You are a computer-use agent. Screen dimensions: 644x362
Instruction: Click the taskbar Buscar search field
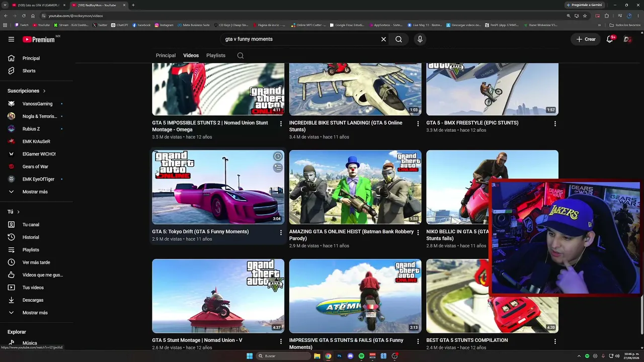tap(283, 356)
